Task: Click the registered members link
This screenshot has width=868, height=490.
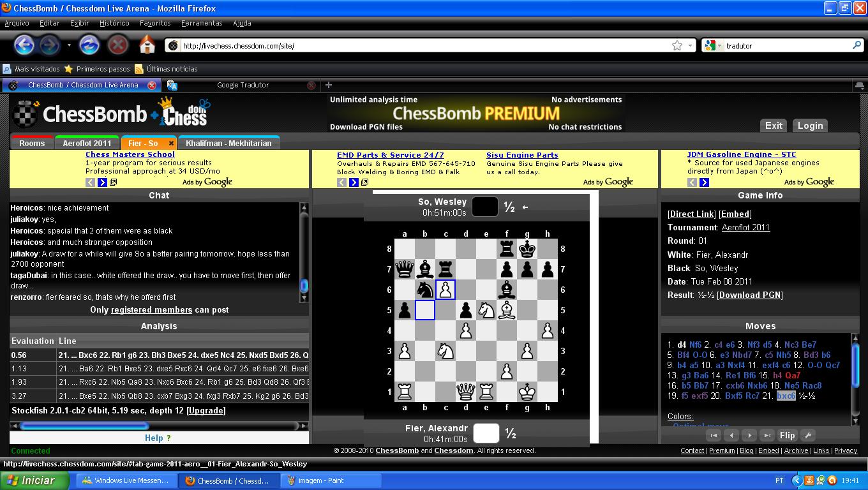Action: (151, 309)
